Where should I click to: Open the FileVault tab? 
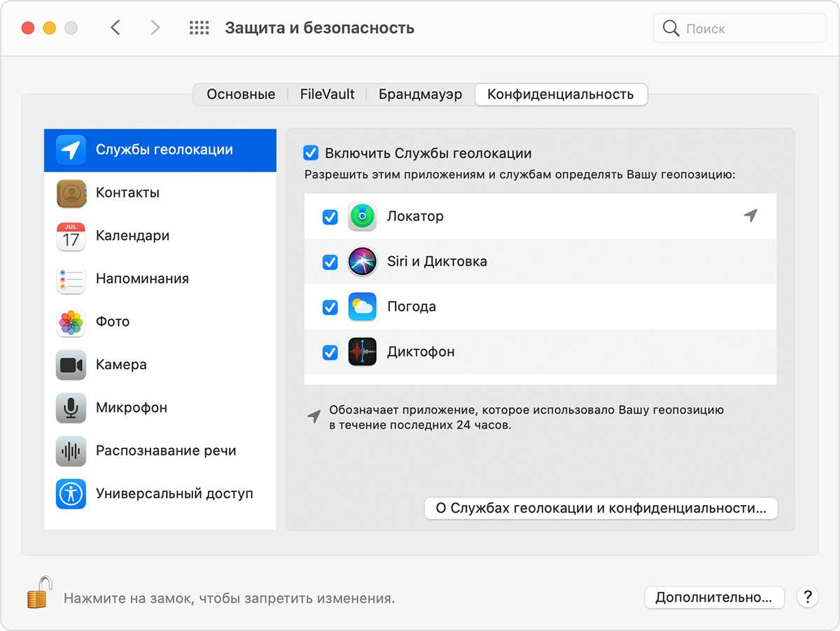[327, 94]
